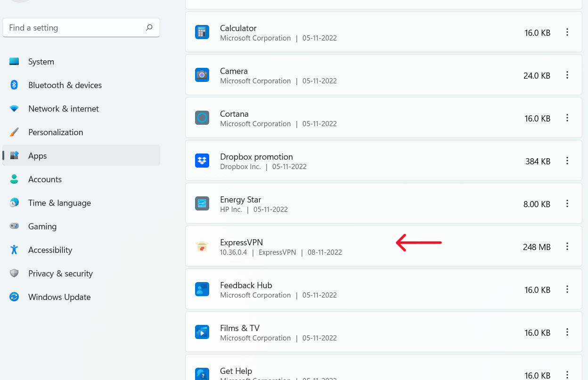
Task: Open more options for Feedback Hub
Action: [567, 290]
